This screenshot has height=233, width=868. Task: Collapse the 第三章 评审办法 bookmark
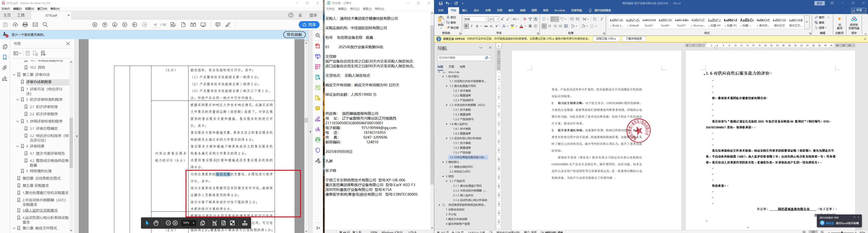14,74
